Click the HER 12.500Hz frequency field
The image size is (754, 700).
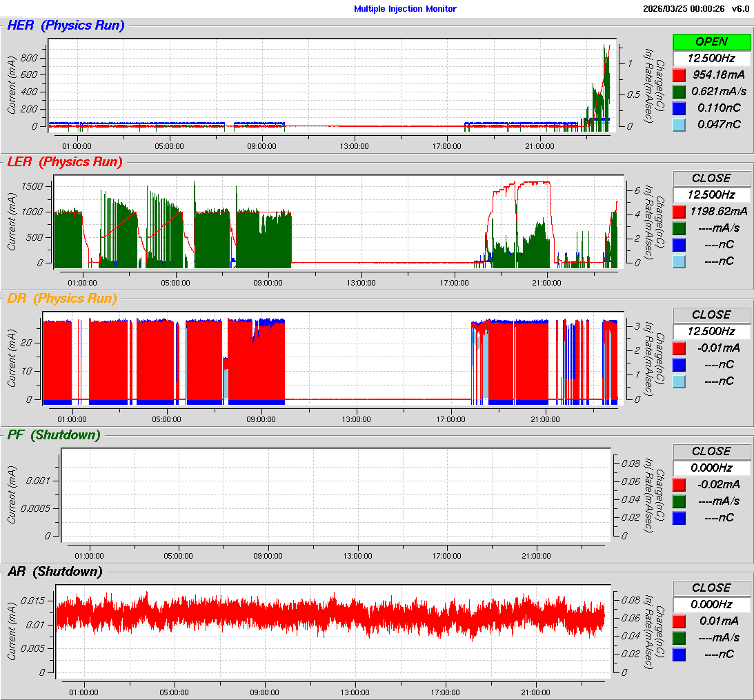click(711, 59)
